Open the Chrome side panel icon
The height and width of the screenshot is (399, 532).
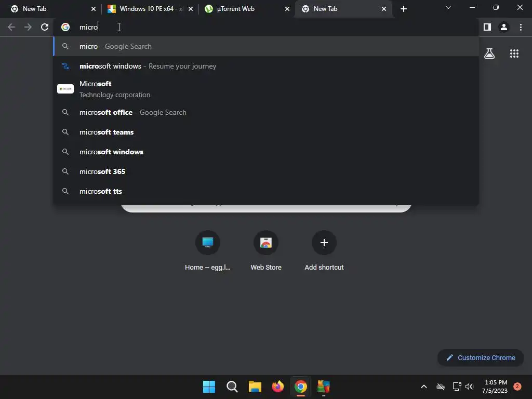487,27
